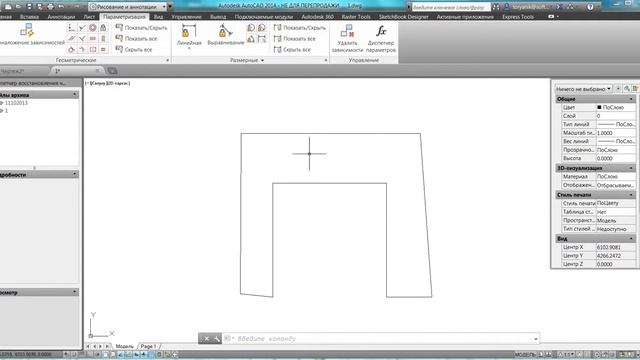Choose the Radius dimensional constraint icon

(251, 28)
